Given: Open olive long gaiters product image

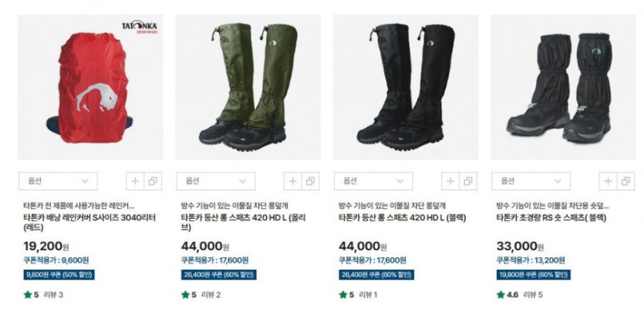Looking at the screenshot, I should (248, 87).
